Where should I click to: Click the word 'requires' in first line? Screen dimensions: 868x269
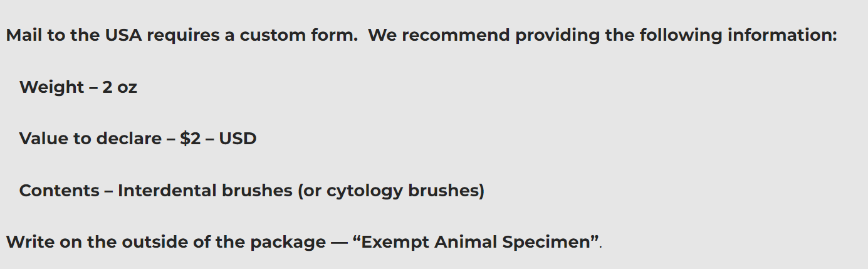[181, 36]
